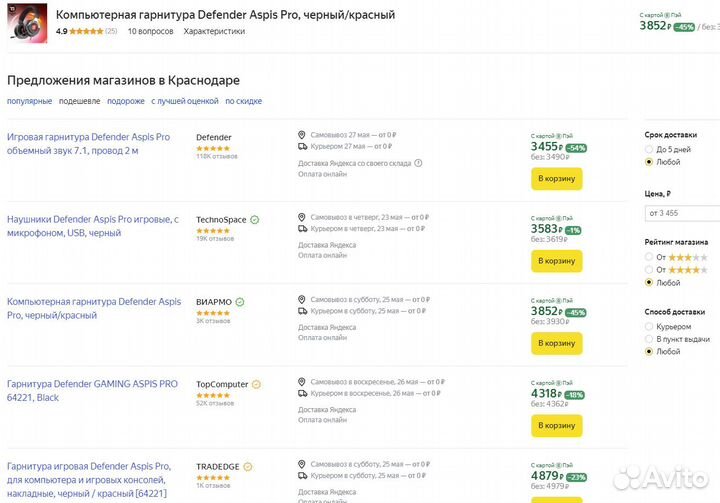Click the ВИАРМО shop name

click(x=214, y=302)
